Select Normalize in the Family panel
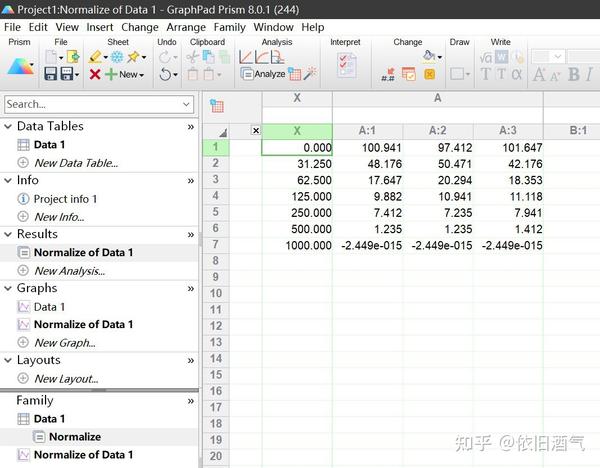600x468 pixels. [x=75, y=437]
